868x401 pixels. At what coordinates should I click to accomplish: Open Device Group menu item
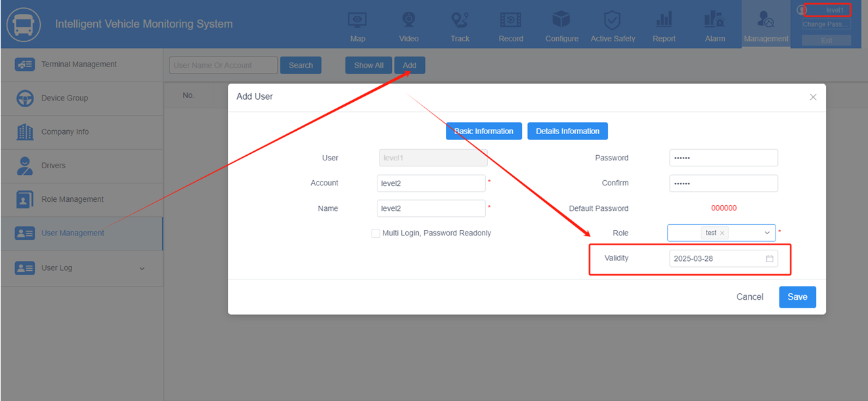81,99
